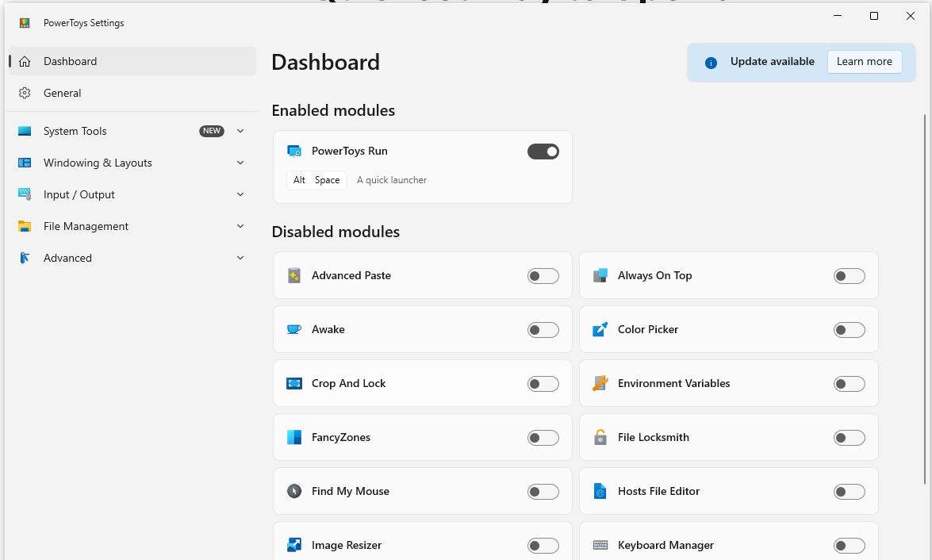Screen dimensions: 932x560
Task: Click the Image Resizer icon
Action: coord(294,545)
